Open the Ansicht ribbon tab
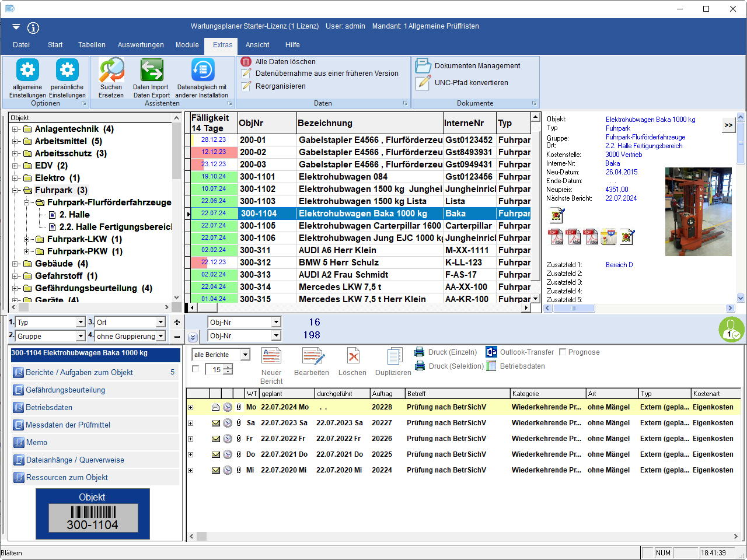 (x=257, y=45)
